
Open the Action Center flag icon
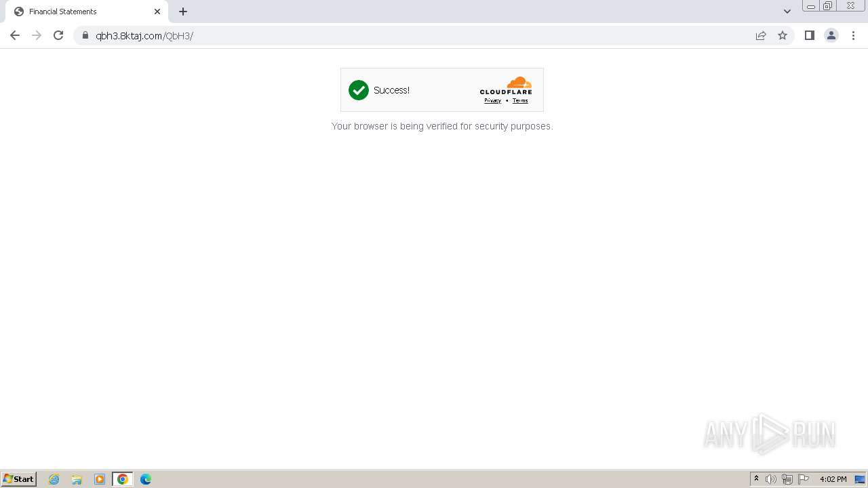click(x=804, y=479)
